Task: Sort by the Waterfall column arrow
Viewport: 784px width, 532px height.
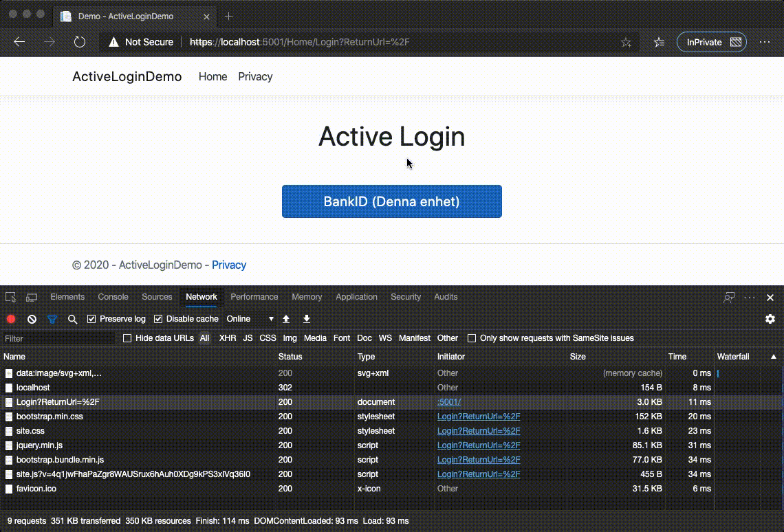Action: tap(774, 357)
